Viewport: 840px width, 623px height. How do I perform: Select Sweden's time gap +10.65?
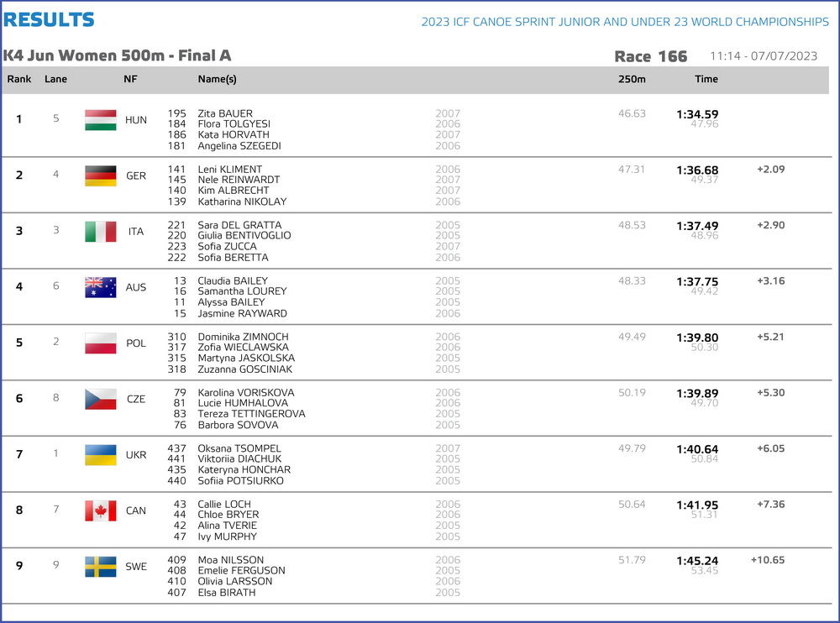(768, 560)
